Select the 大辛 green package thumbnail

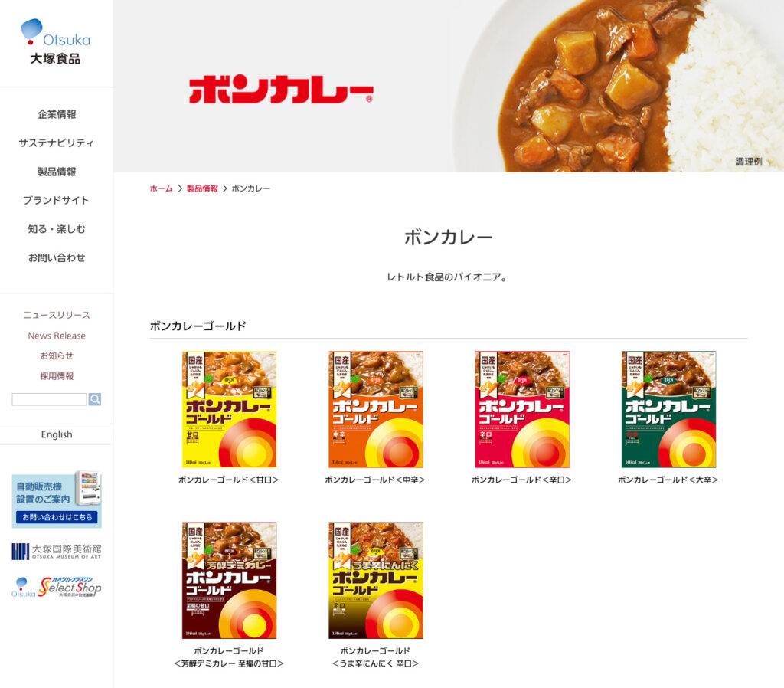tap(668, 409)
